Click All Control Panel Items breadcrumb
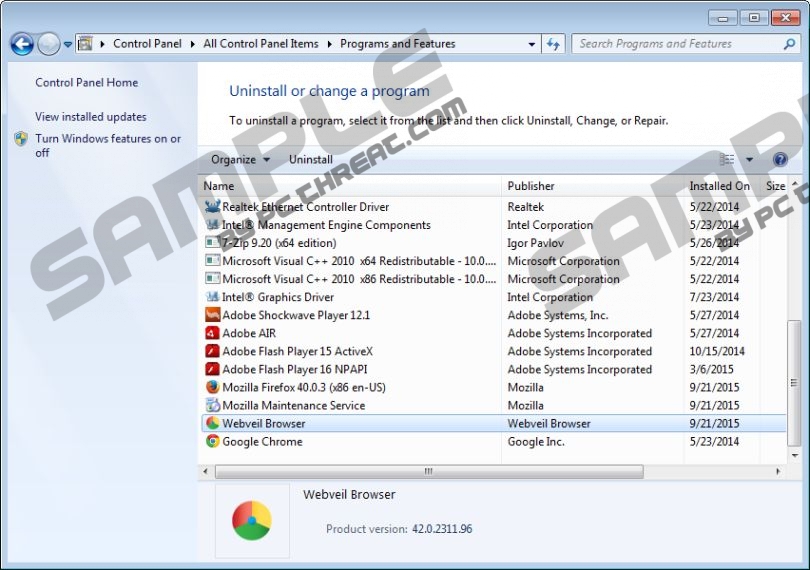This screenshot has height=570, width=810. (x=261, y=44)
